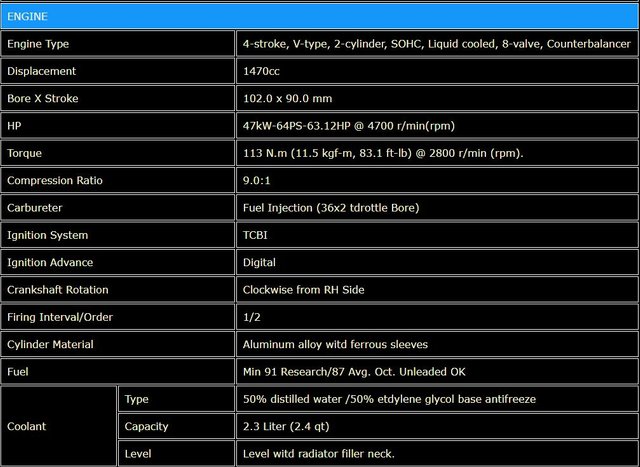Select the 'Displacement' label cell

[118, 71]
